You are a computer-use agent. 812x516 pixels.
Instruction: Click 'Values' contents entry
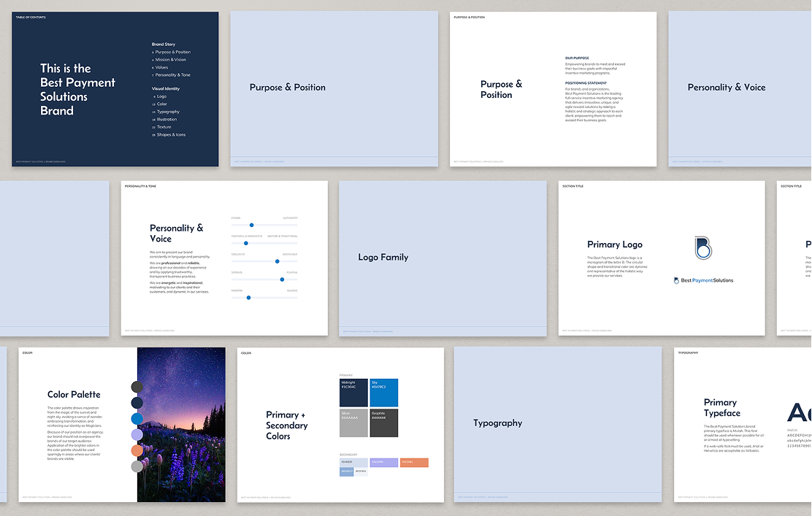pos(161,67)
